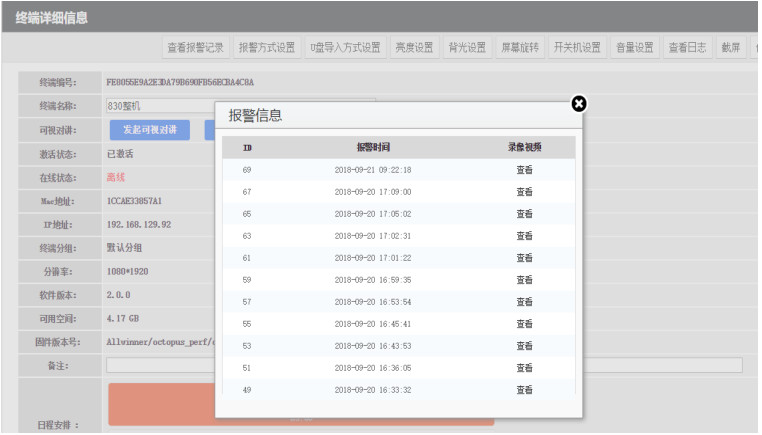Viewport: 762px width, 435px height.
Task: Click the free space value 4.17 GB
Action: point(123,319)
